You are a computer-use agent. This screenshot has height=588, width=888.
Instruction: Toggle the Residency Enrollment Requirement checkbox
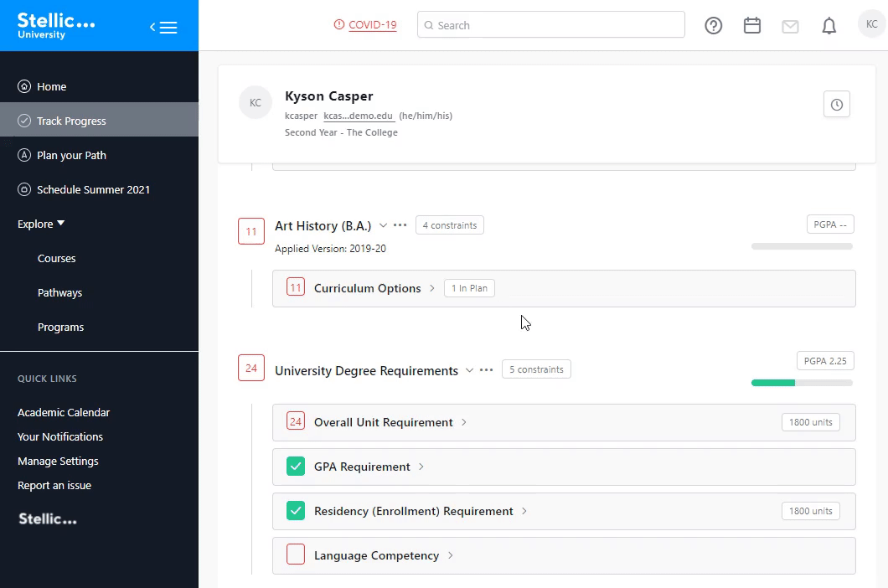click(x=295, y=511)
